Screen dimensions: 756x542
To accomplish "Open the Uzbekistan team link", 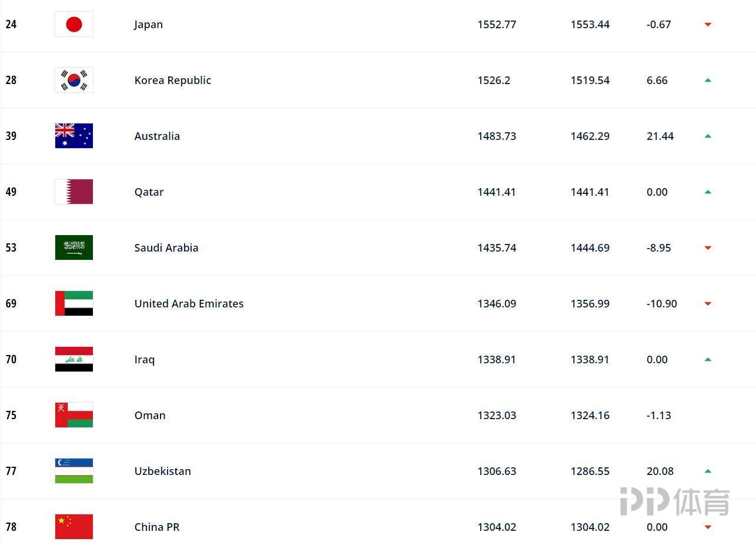I will (x=163, y=471).
